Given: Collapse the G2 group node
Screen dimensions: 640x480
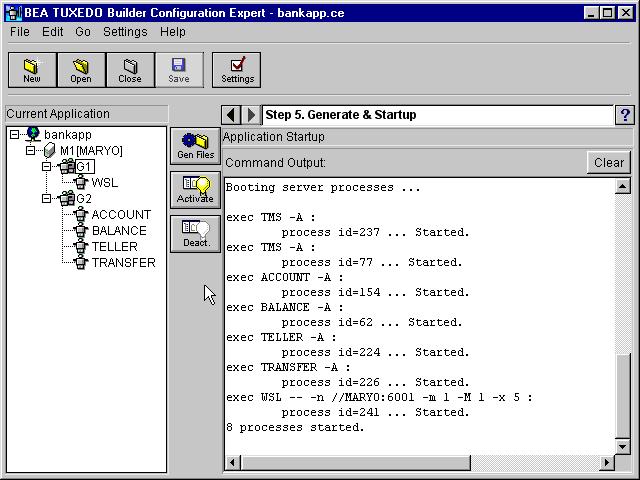Looking at the screenshot, I should pyautogui.click(x=46, y=199).
